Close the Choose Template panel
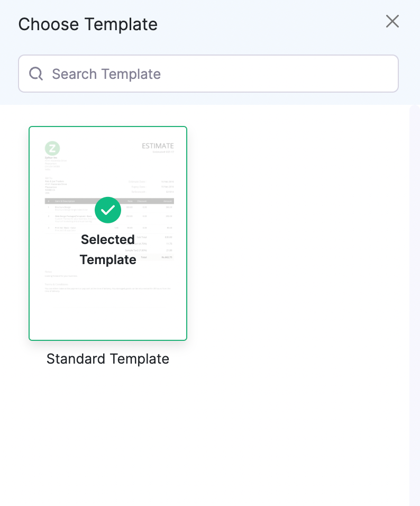420x506 pixels. (392, 22)
